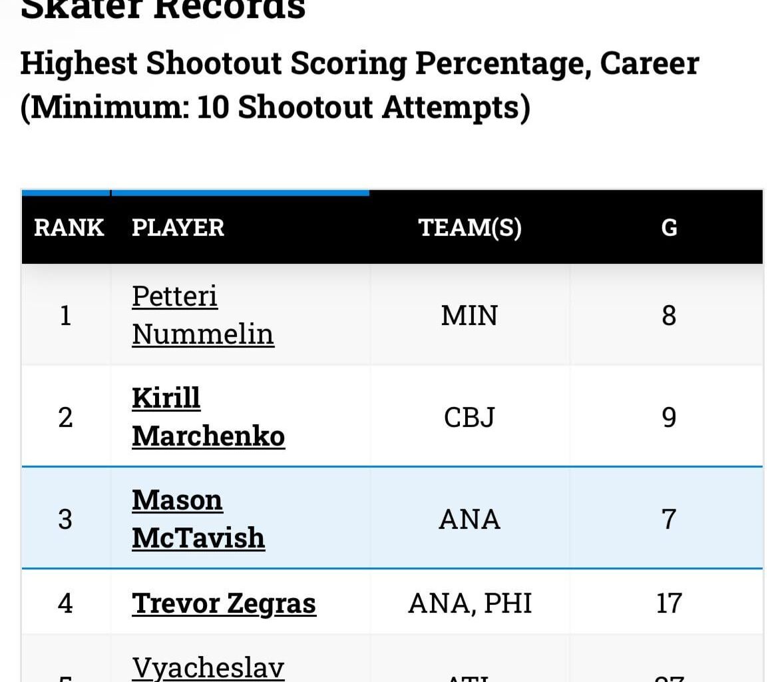This screenshot has width=784, height=682.
Task: Open Trevor Zegras's player page
Action: [x=224, y=603]
